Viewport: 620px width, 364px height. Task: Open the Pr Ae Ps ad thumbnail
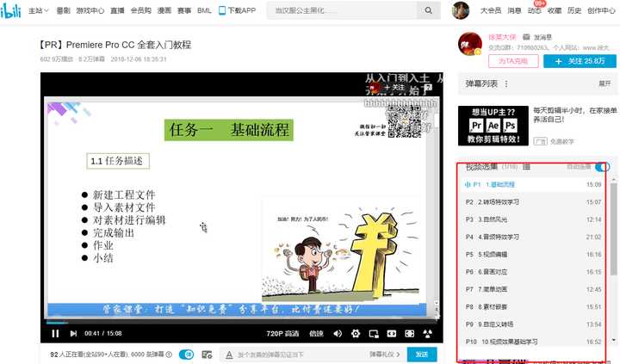click(493, 126)
